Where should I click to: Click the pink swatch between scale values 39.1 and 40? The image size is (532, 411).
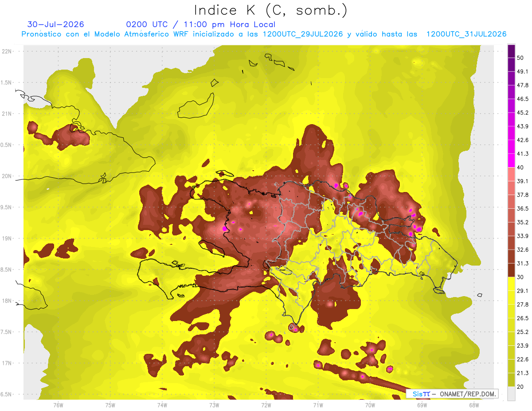click(x=511, y=174)
